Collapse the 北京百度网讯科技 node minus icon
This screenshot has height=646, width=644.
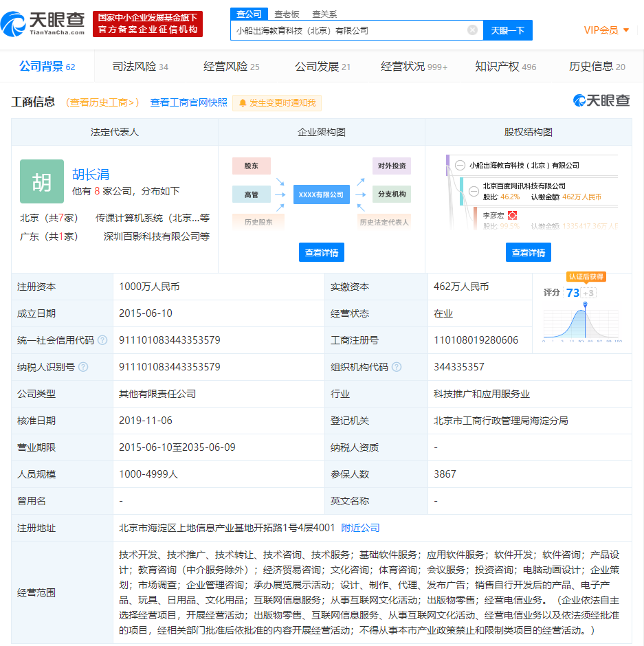point(474,191)
